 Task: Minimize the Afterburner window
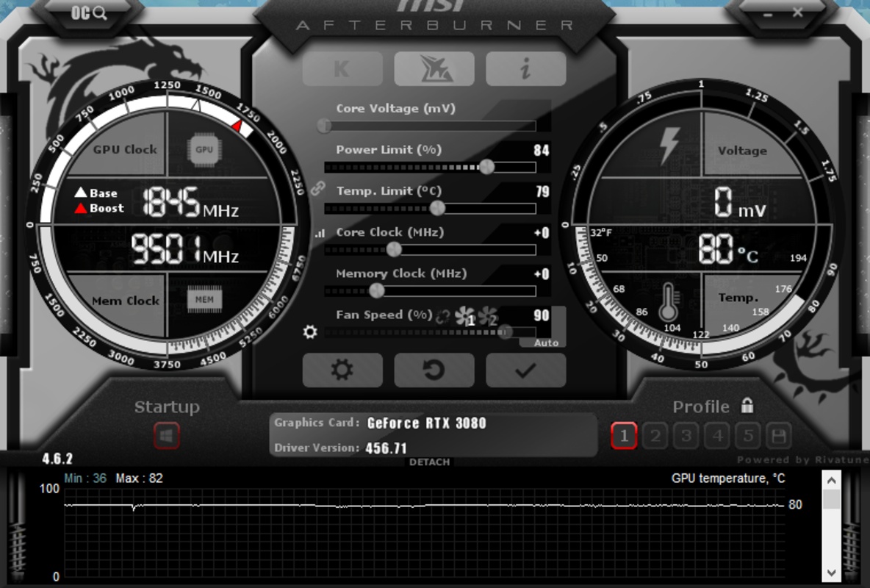point(768,15)
